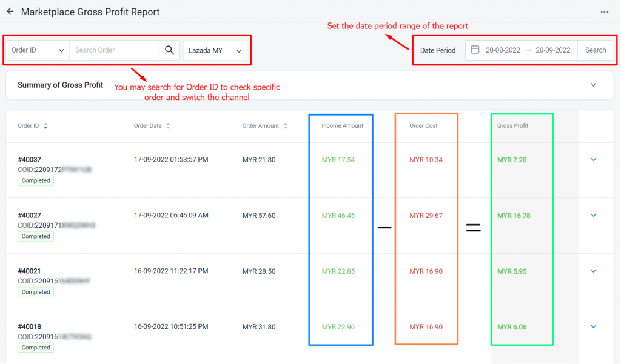Open the three-dot more options menu
The image size is (621, 364).
click(604, 12)
